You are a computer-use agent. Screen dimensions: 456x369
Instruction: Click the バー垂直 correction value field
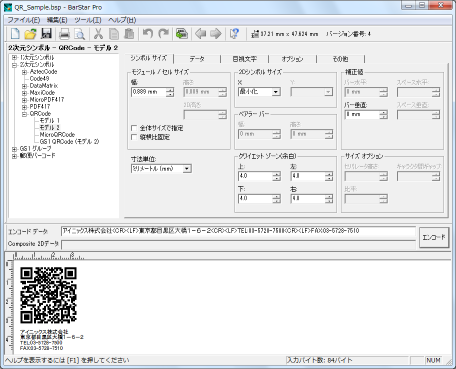pyautogui.click(x=362, y=115)
